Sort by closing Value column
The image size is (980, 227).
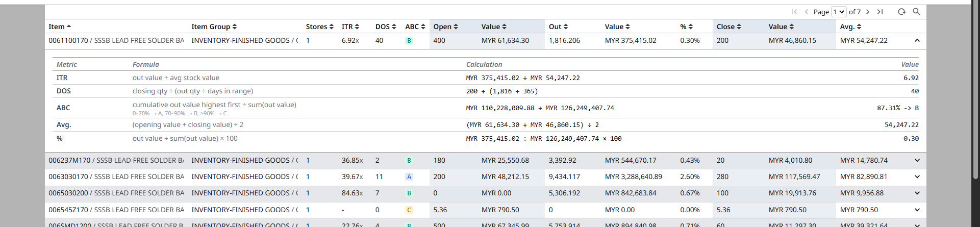tap(782, 27)
